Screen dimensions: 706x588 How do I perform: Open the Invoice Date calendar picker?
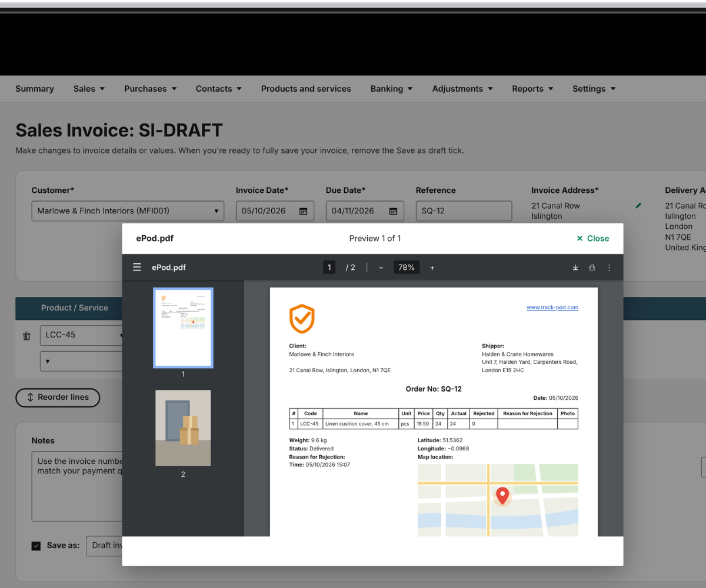(x=304, y=211)
